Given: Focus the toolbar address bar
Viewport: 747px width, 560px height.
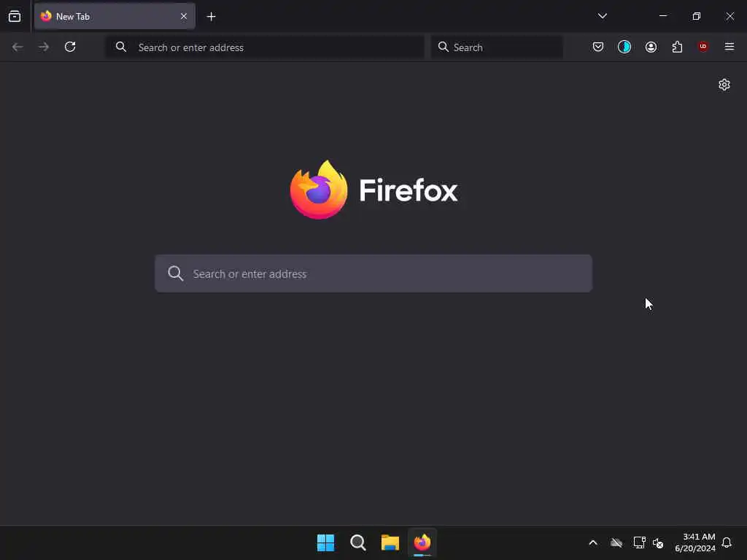Looking at the screenshot, I should point(265,47).
